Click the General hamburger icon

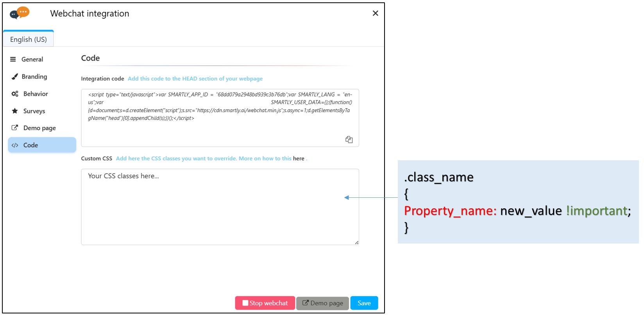[13, 59]
